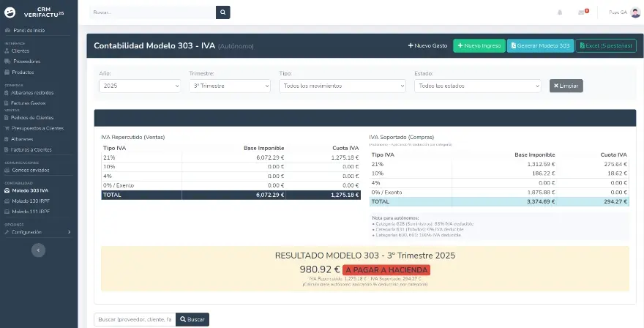644x328 pixels.
Task: Open the notifications bell icon
Action: click(x=559, y=12)
